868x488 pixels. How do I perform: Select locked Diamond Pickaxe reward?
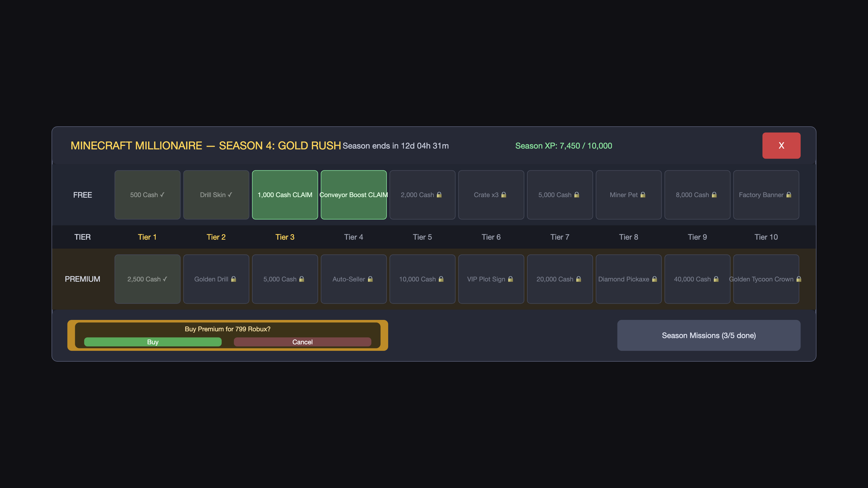coord(628,279)
